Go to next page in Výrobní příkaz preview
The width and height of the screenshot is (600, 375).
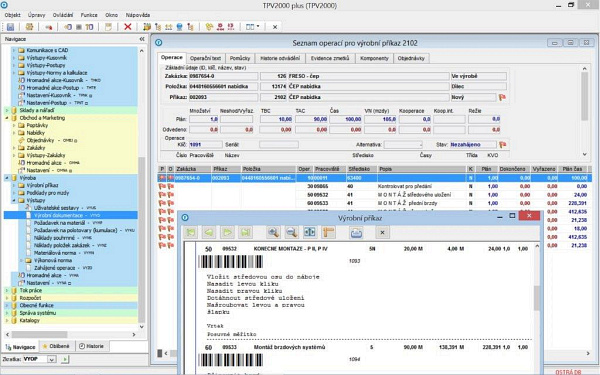coord(227,232)
